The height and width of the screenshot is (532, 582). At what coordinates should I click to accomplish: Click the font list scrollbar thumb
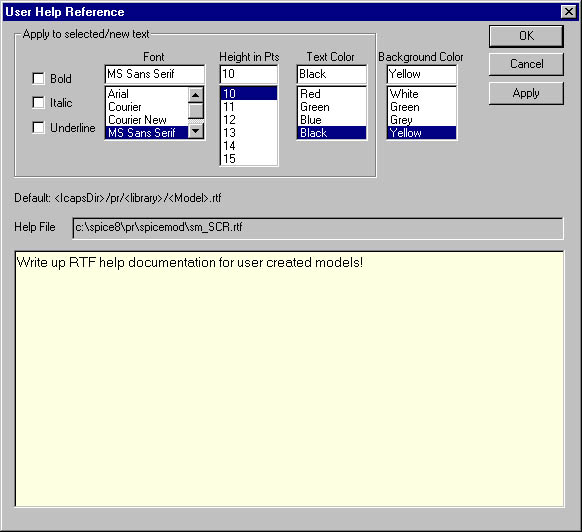196,110
